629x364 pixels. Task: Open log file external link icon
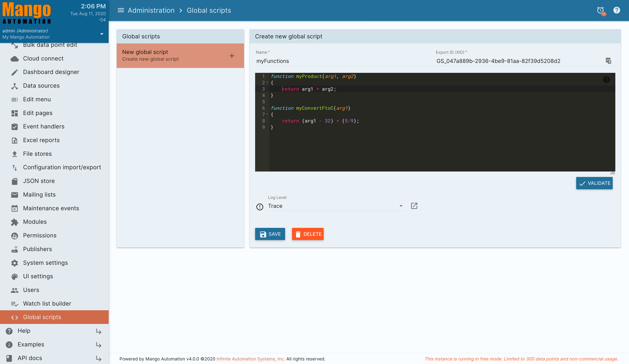414,206
